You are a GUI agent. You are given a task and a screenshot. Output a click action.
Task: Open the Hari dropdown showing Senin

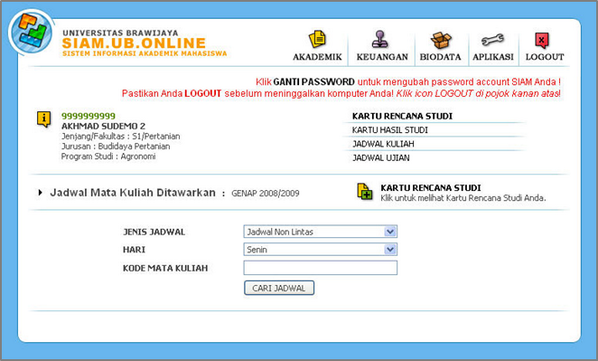pyautogui.click(x=320, y=250)
